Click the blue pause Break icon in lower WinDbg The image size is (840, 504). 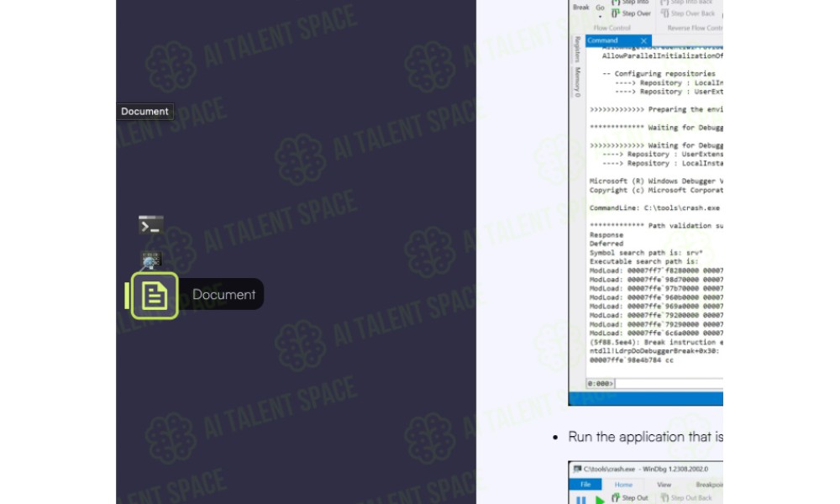point(580,500)
